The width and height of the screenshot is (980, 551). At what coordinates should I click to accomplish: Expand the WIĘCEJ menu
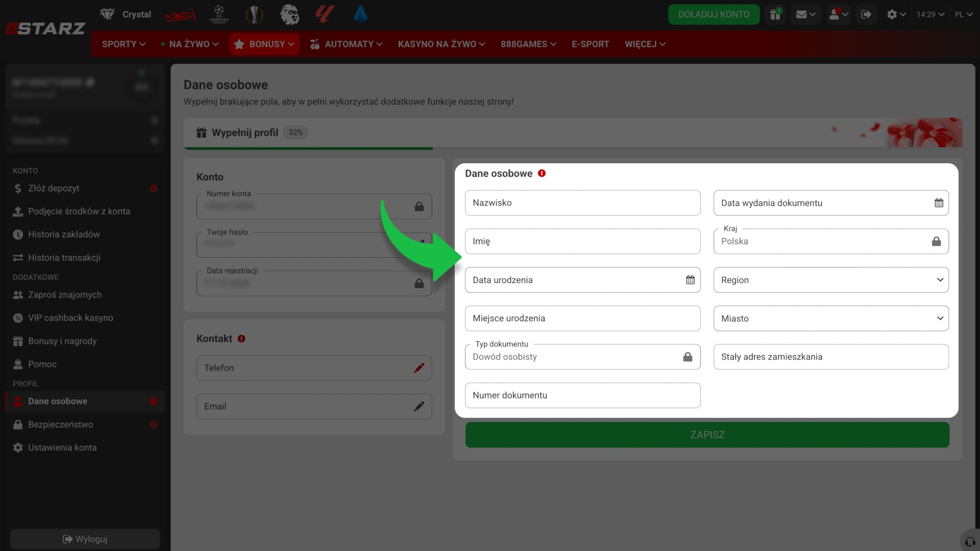pyautogui.click(x=645, y=44)
